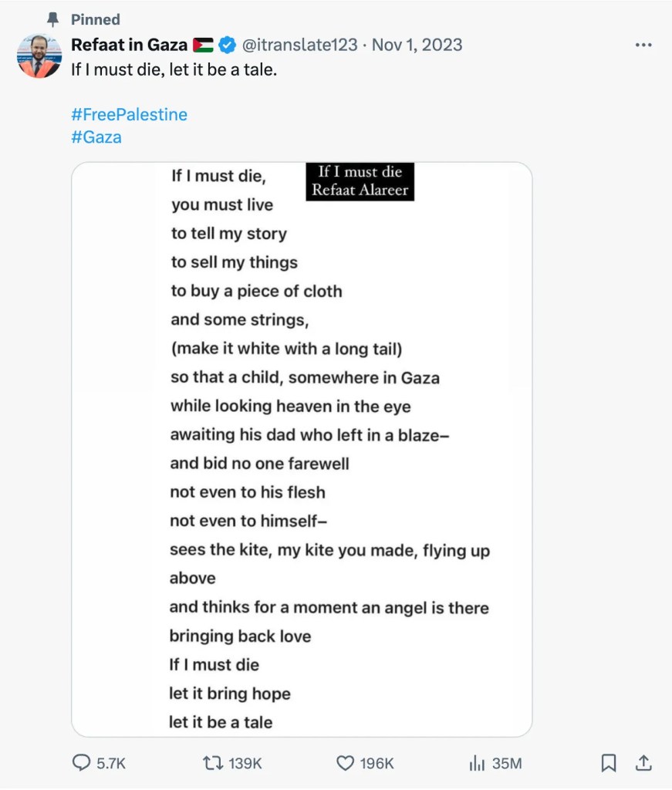Open the #FreePalestine hashtag
The width and height of the screenshot is (672, 790).
129,114
